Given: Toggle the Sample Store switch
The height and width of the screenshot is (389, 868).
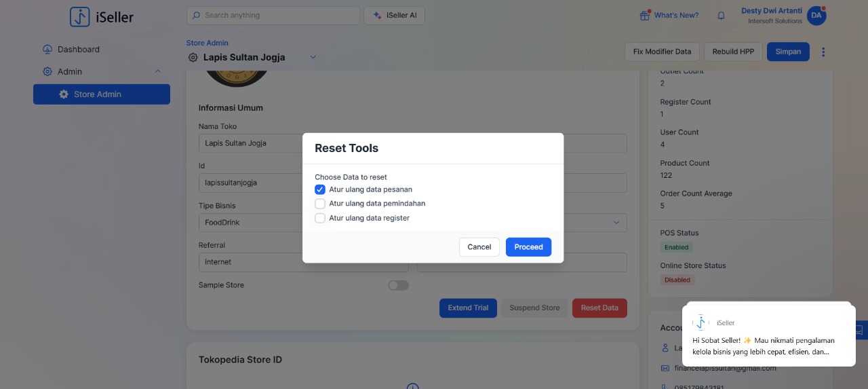Looking at the screenshot, I should coord(398,285).
